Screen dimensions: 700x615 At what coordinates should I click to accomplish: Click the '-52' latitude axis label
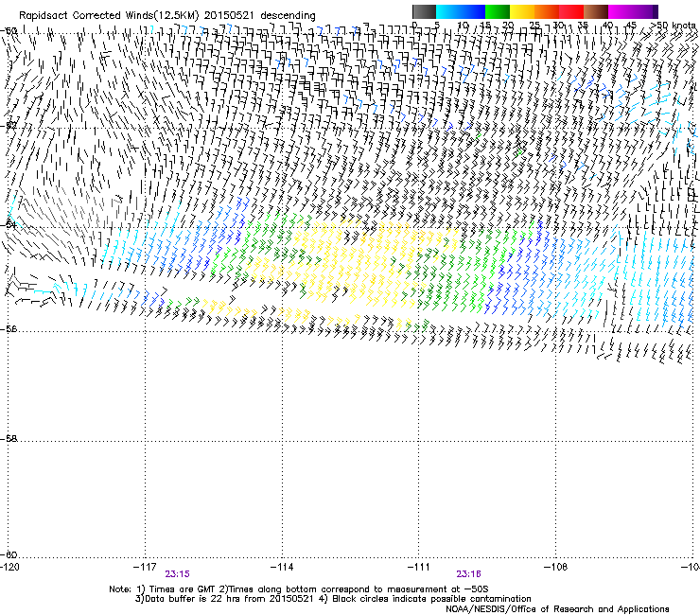tap(9, 125)
